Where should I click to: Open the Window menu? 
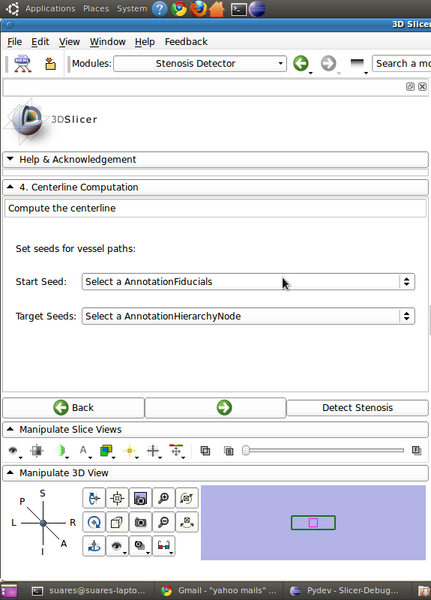(108, 41)
